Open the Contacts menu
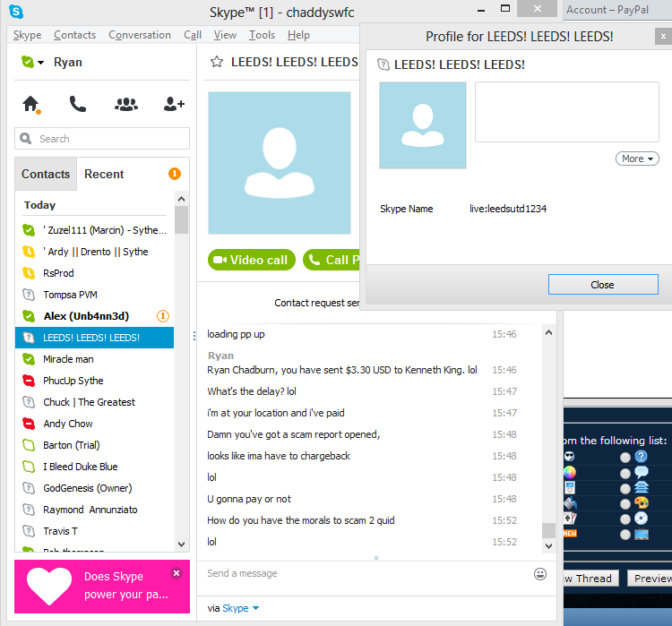The width and height of the screenshot is (672, 626). click(74, 35)
